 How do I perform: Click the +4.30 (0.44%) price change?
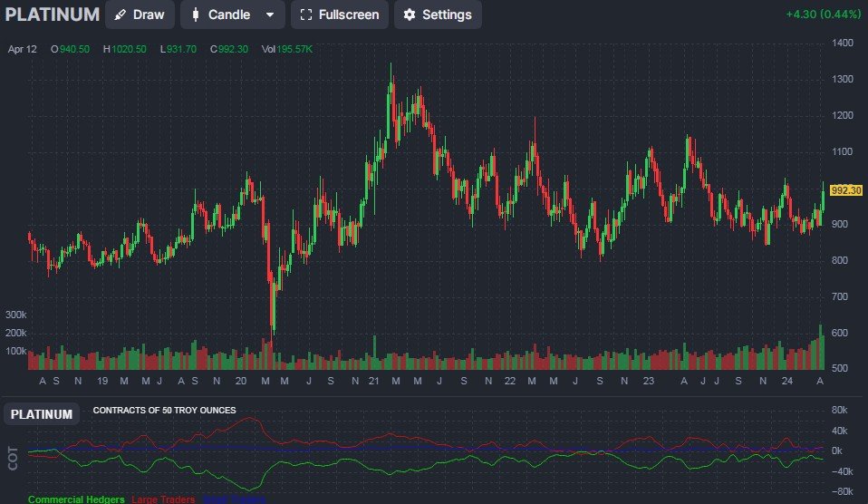pyautogui.click(x=823, y=15)
